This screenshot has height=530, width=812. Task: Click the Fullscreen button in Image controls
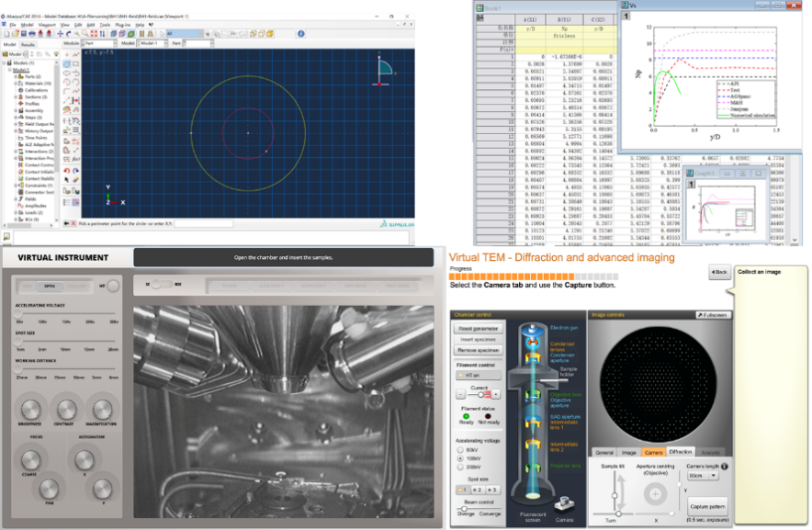point(712,314)
